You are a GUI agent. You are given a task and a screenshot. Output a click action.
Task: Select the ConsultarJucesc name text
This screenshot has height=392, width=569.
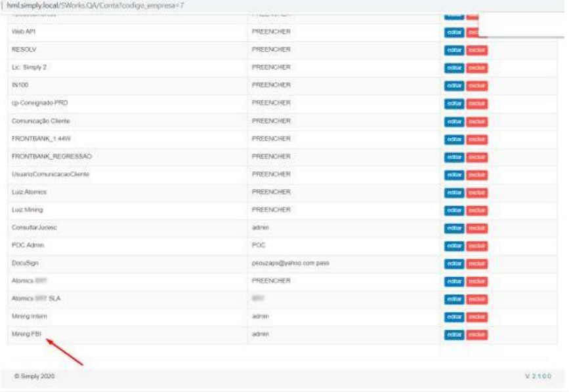click(34, 227)
